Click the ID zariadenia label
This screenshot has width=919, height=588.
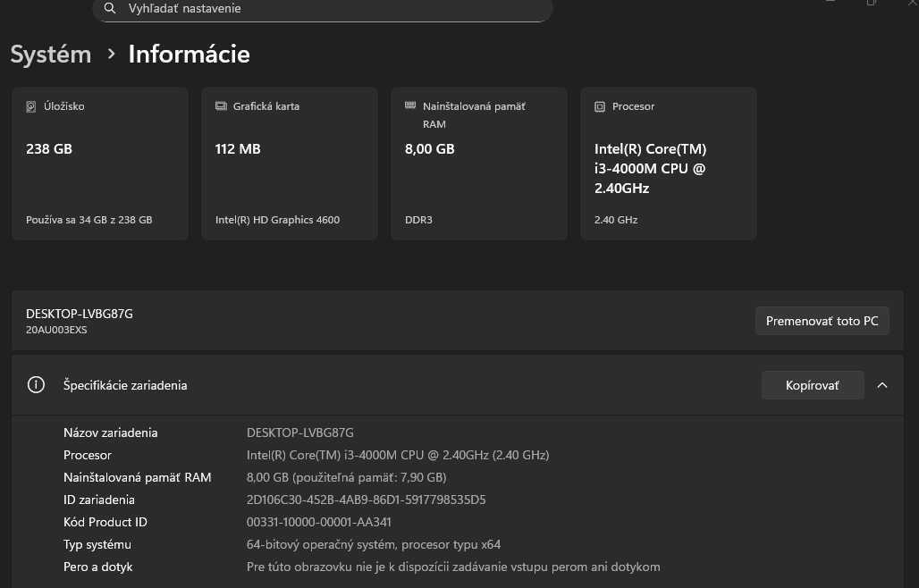click(99, 500)
